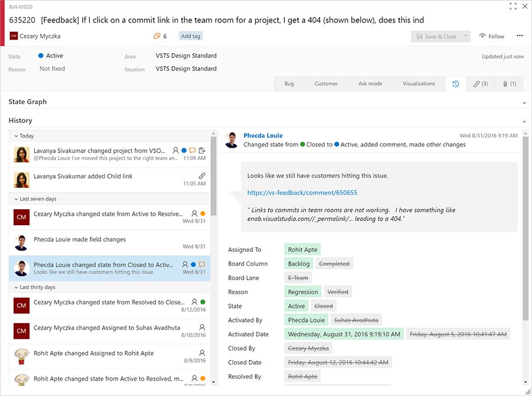Open the more actions ellipsis menu
The width and height of the screenshot is (532, 396).
pyautogui.click(x=520, y=35)
